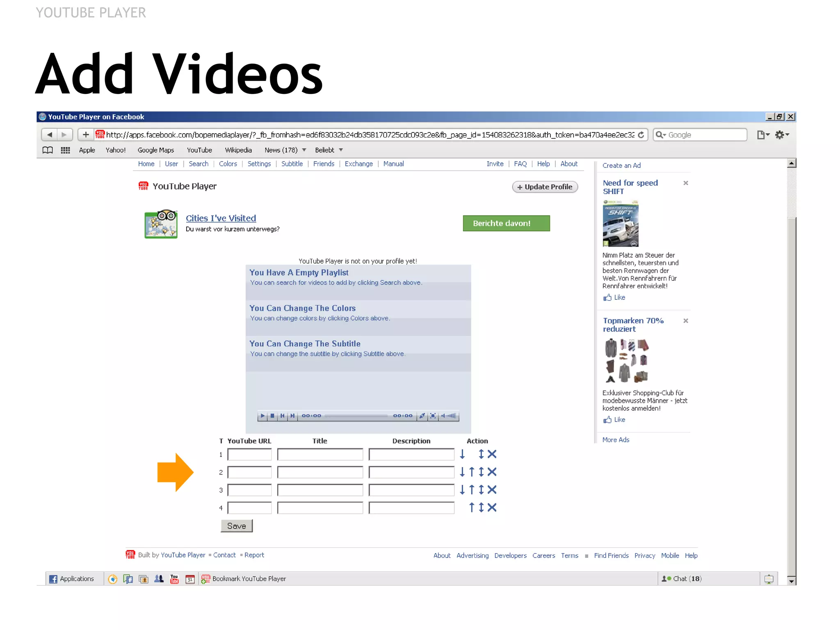
Task: Like the Need for speed SHIFT ad
Action: pyautogui.click(x=614, y=298)
